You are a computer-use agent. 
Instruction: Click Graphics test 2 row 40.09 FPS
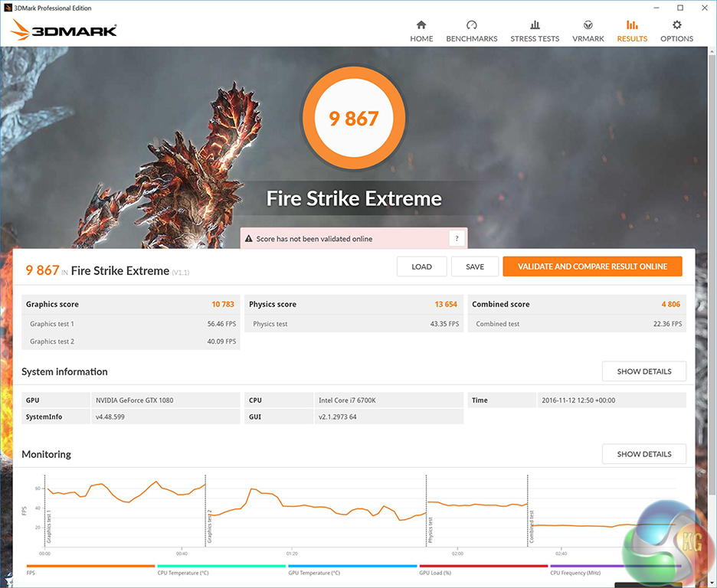(x=131, y=341)
